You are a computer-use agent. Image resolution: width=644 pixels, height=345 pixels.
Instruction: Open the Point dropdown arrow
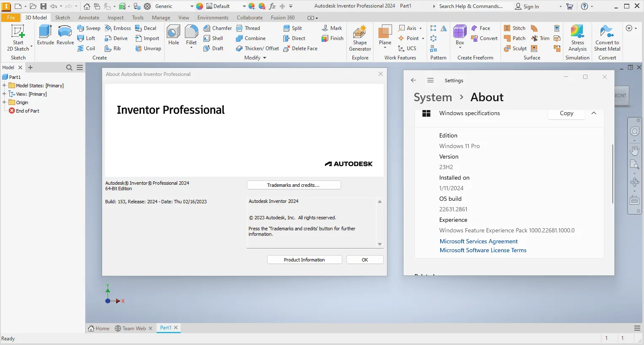tap(423, 38)
